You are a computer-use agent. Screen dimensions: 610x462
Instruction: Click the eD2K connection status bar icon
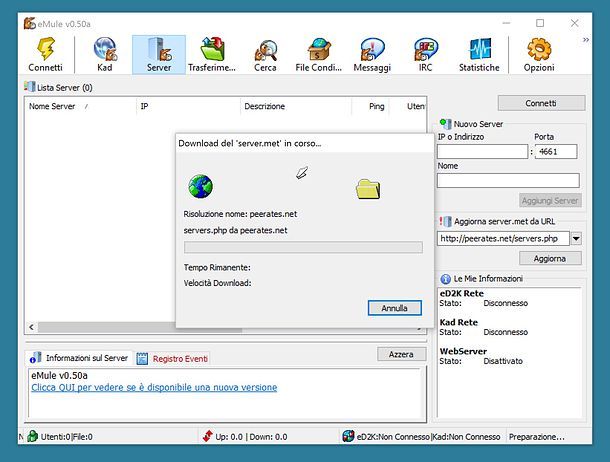coord(348,436)
